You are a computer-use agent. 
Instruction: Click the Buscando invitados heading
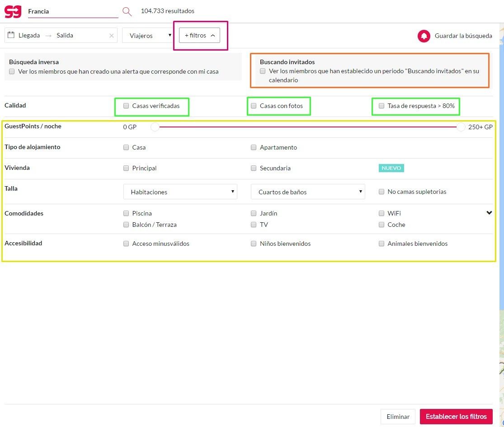(x=287, y=62)
